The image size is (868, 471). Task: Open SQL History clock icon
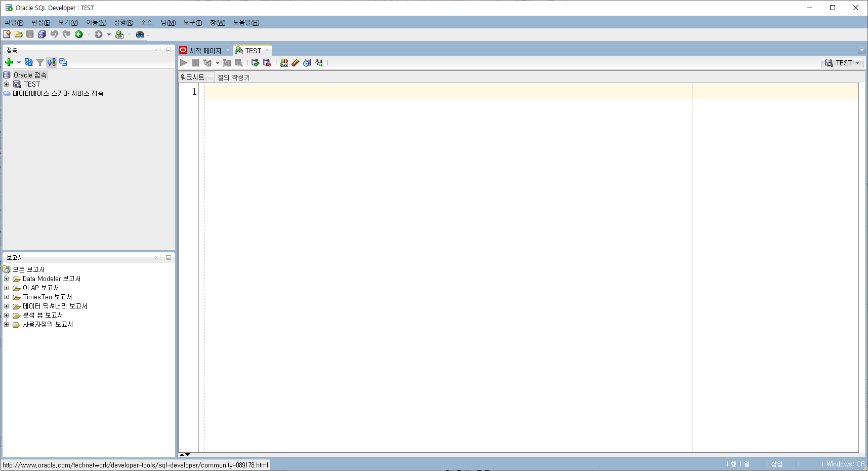click(x=307, y=63)
